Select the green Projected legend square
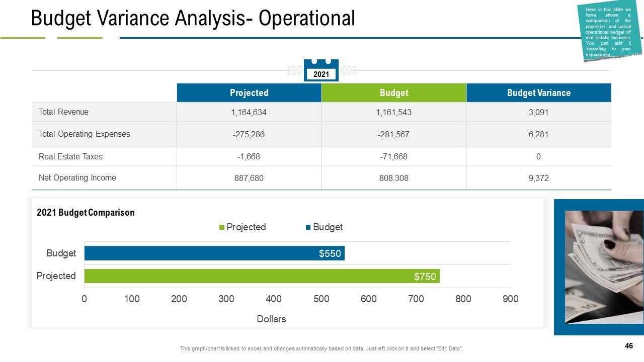 point(222,227)
